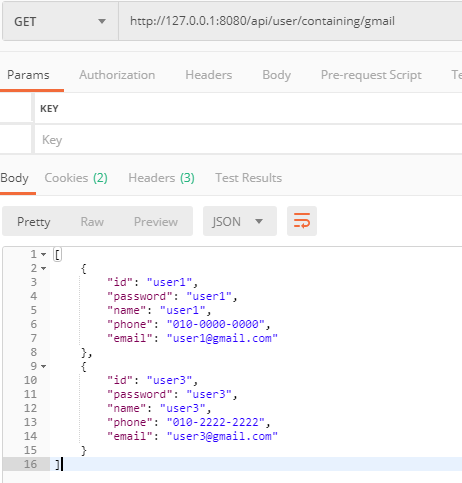462x483 pixels.
Task: Click the Key parameter input field
Action: coord(248,140)
